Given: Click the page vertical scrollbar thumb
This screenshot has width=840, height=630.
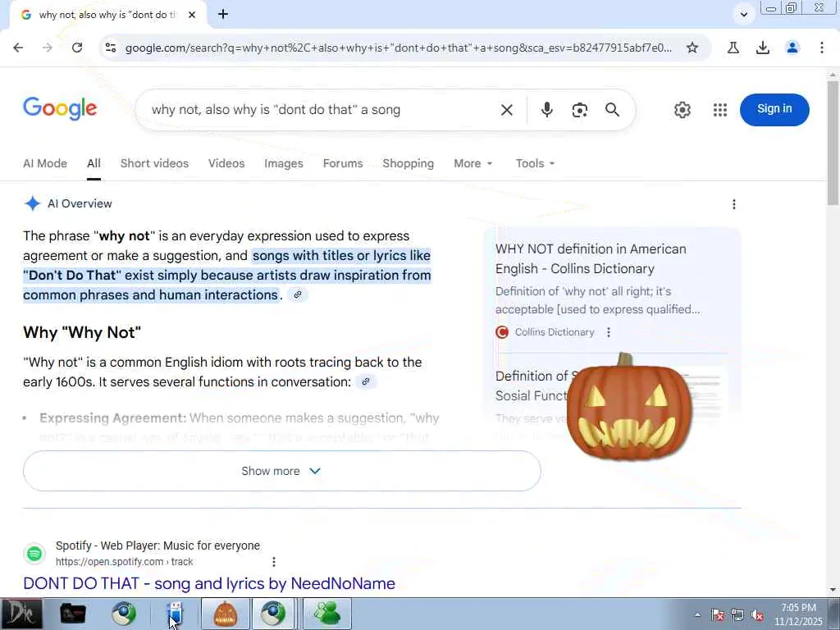Looking at the screenshot, I should (x=833, y=143).
